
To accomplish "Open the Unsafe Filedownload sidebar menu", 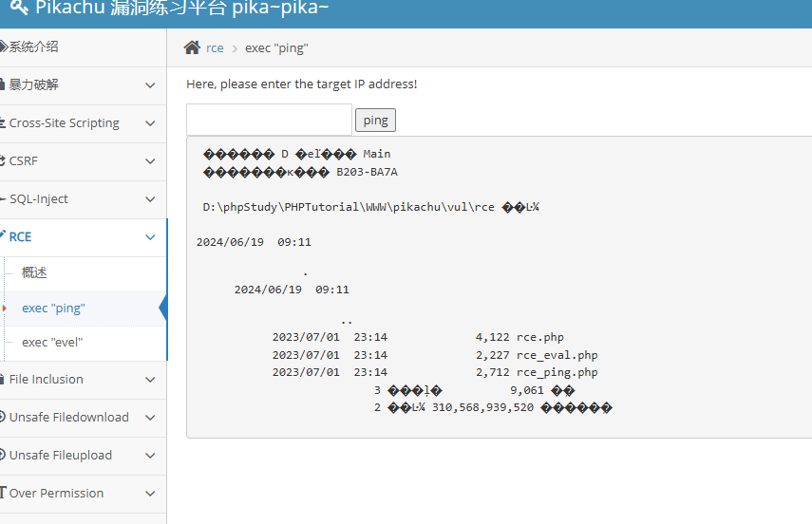I will 83,418.
